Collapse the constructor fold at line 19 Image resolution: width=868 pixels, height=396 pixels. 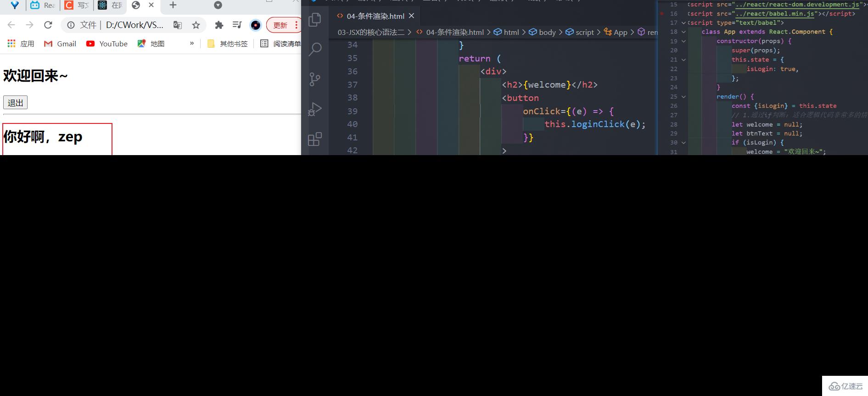[x=683, y=41]
